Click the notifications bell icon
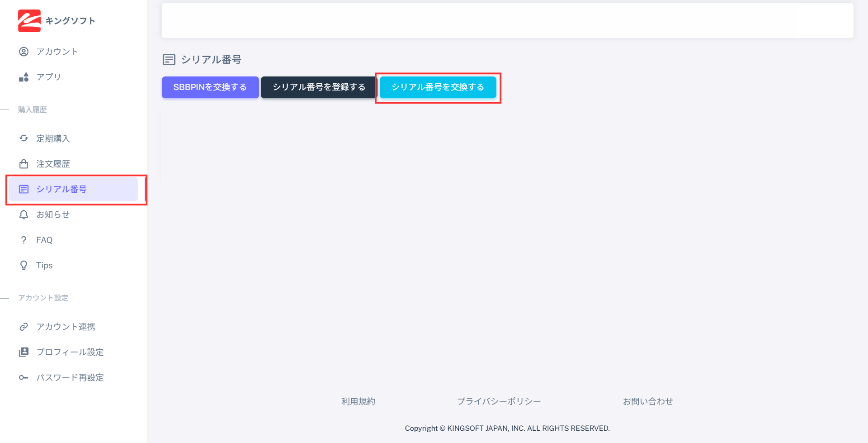Image resolution: width=868 pixels, height=443 pixels. coord(24,214)
